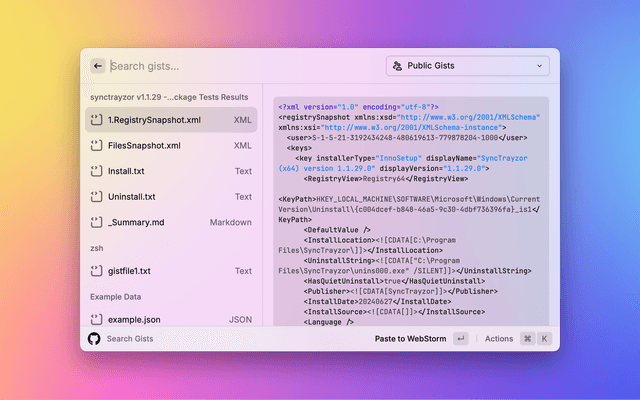The height and width of the screenshot is (400, 640).
Task: Click the Install.txt file icon
Action: [x=97, y=171]
